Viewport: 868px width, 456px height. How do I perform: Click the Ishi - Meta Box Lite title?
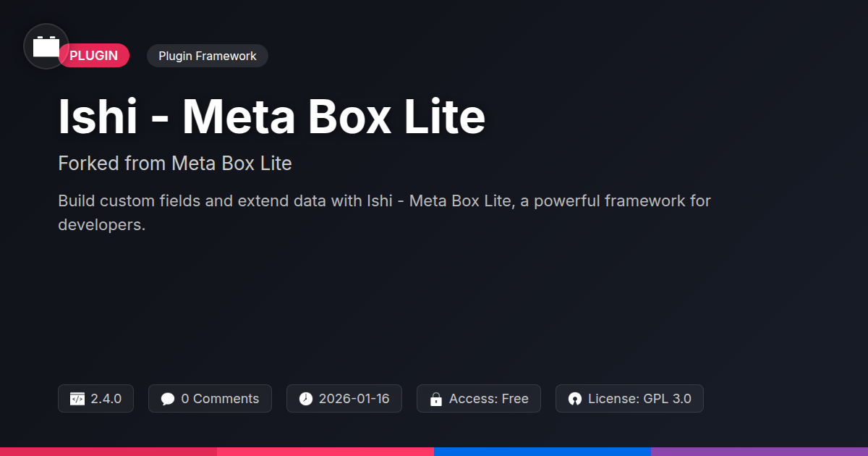pos(271,117)
